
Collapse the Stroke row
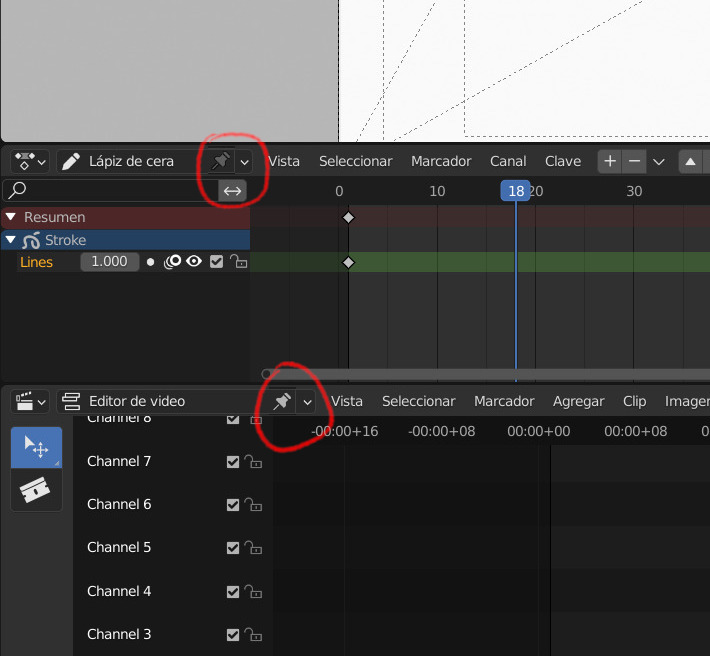[11, 239]
